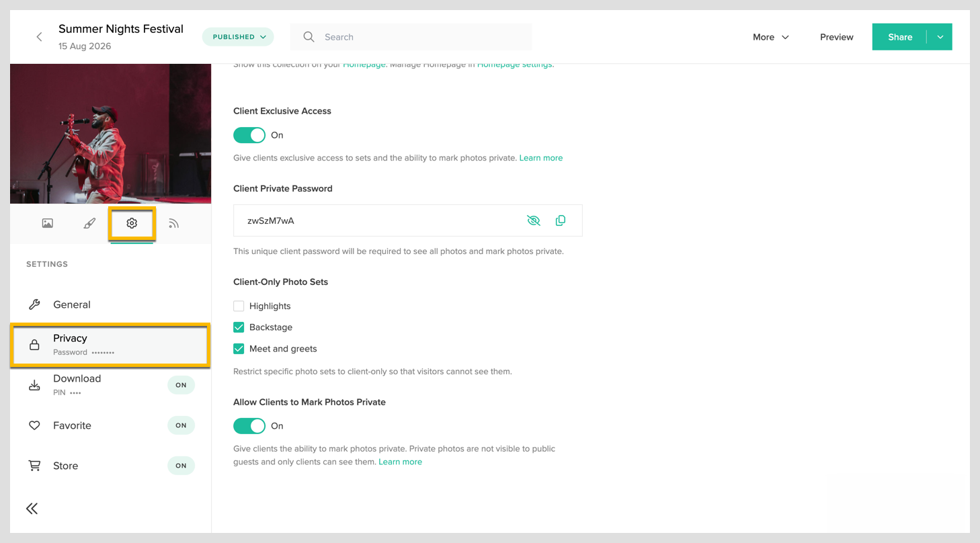
Task: Open the photos tab icon
Action: pyautogui.click(x=48, y=223)
